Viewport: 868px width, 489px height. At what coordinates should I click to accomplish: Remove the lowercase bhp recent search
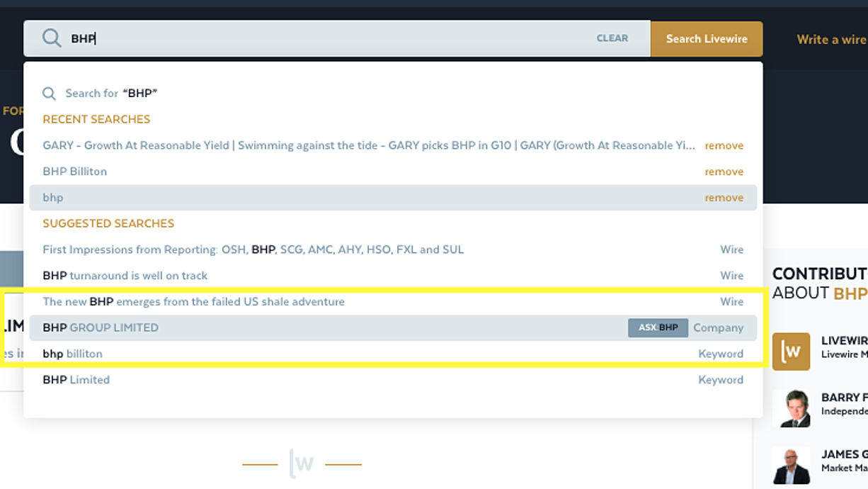724,198
